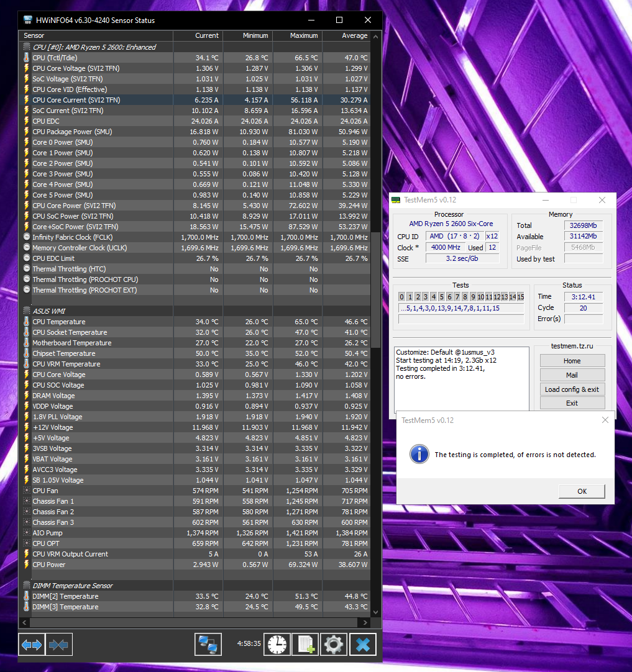Click the Home button in TestMem5
The height and width of the screenshot is (672, 632).
[x=572, y=361]
